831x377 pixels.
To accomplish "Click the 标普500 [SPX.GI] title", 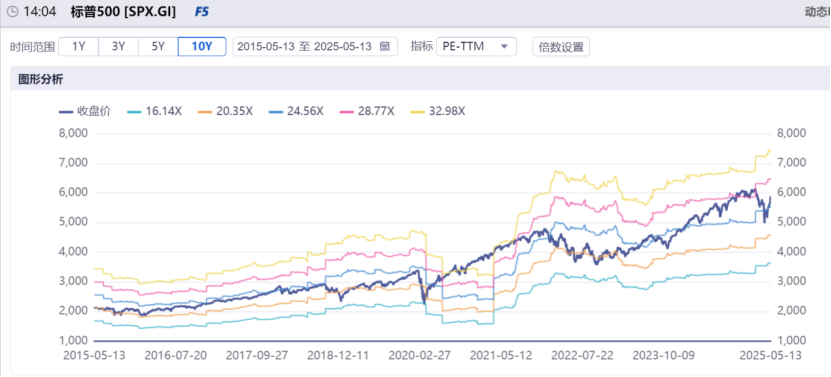I will coord(123,12).
